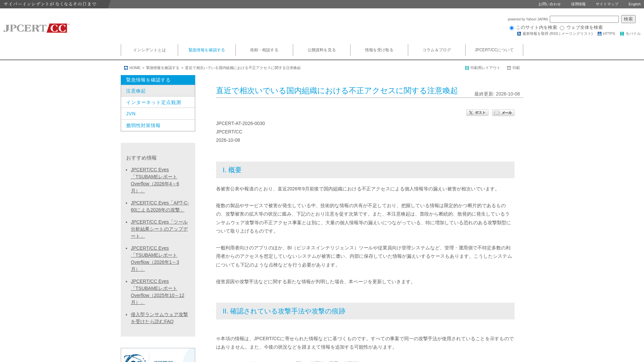This screenshot has height=362, width=644.
Task: Open APT-C-60による2026年の攻撃 article link
Action: (160, 206)
